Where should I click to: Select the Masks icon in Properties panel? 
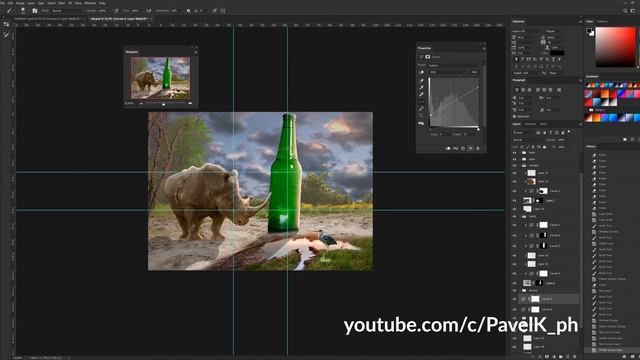(x=427, y=57)
